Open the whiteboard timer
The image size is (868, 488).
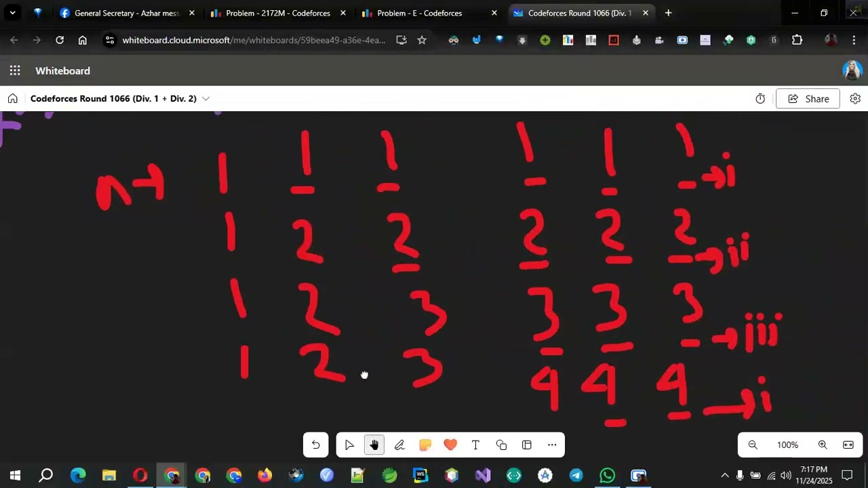(x=760, y=99)
